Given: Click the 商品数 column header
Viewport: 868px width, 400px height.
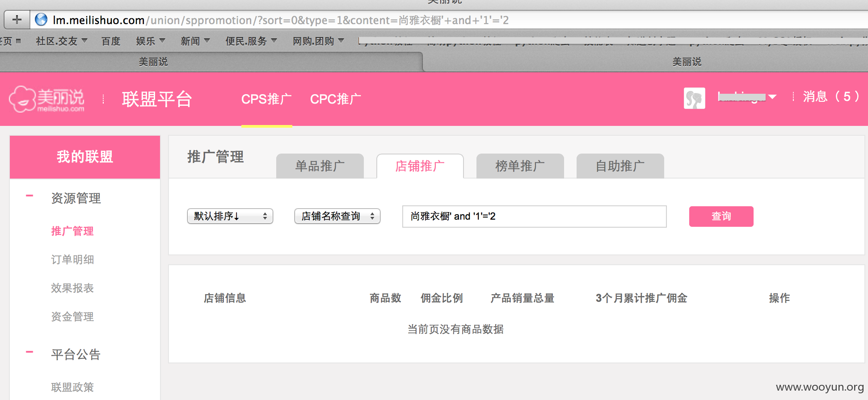Looking at the screenshot, I should pyautogui.click(x=385, y=298).
